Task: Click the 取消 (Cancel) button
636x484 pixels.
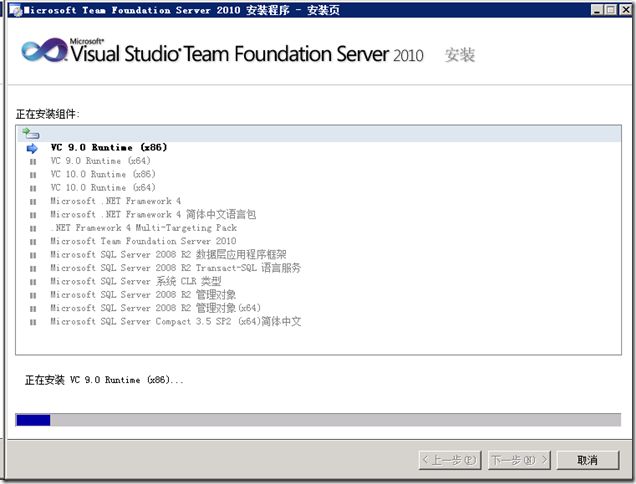Action: tap(588, 460)
